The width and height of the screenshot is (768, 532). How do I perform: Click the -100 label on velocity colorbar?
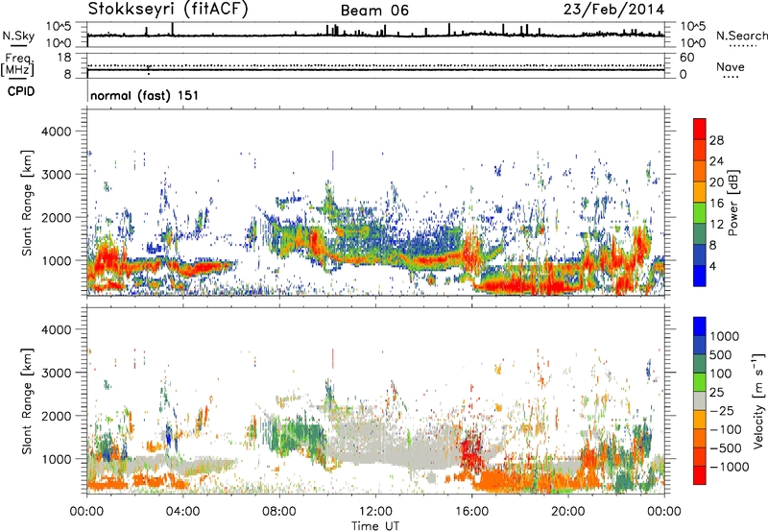[725, 429]
